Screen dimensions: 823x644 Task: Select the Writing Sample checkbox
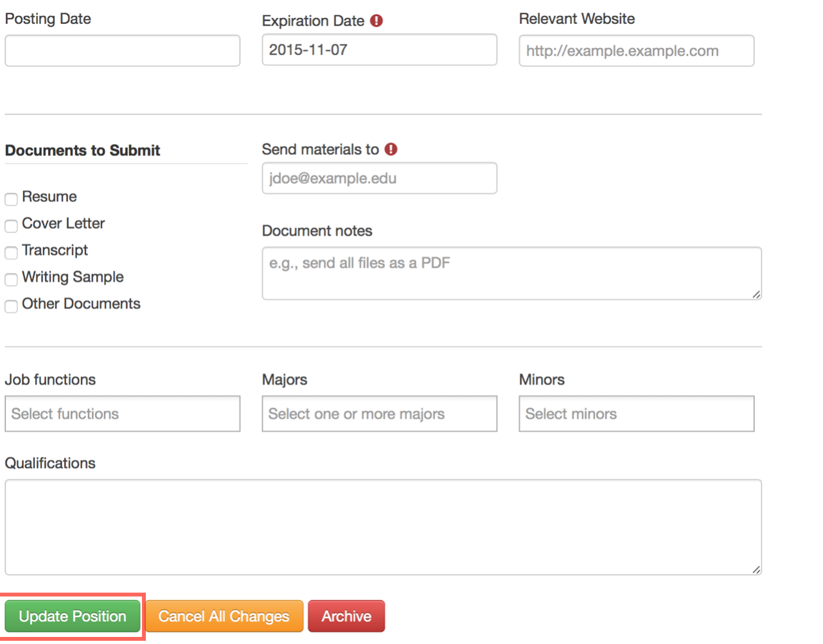tap(11, 279)
